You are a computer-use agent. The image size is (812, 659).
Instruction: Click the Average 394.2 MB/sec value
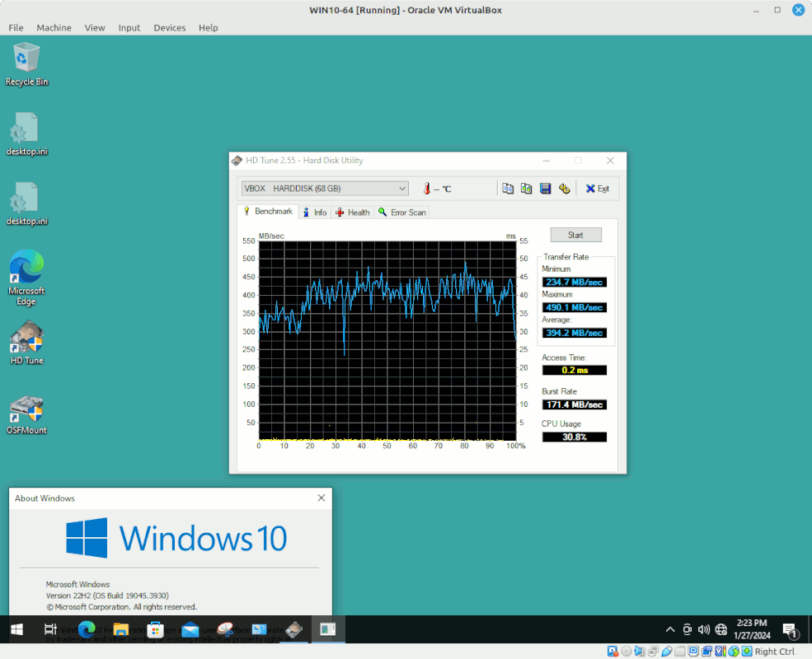click(575, 333)
